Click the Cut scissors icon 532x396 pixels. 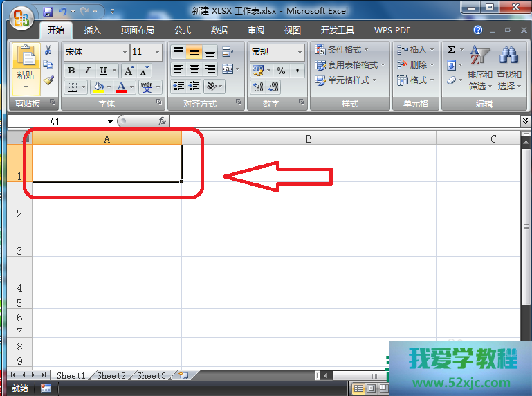[48, 51]
